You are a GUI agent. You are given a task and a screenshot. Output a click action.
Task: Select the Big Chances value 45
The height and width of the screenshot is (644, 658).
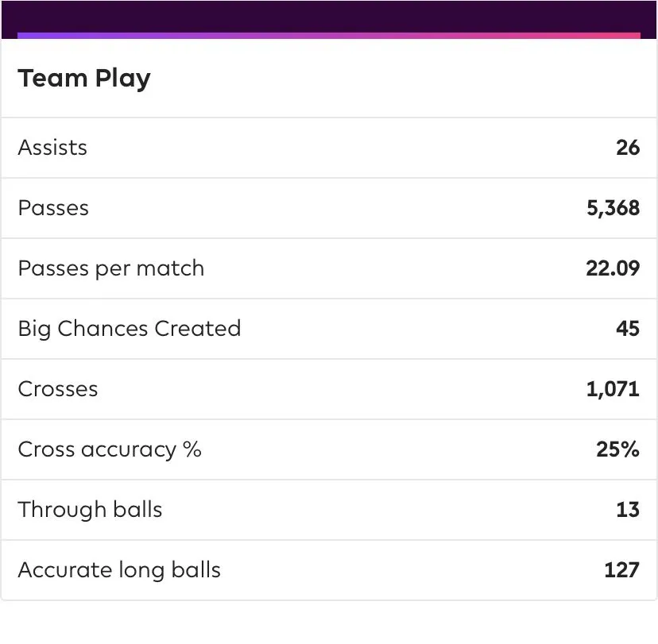(627, 329)
